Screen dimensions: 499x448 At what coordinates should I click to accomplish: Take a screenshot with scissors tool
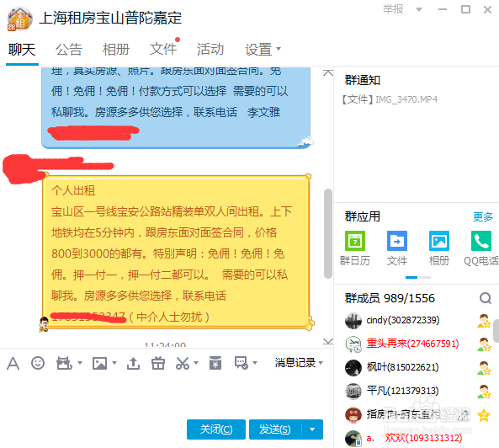coord(183,363)
